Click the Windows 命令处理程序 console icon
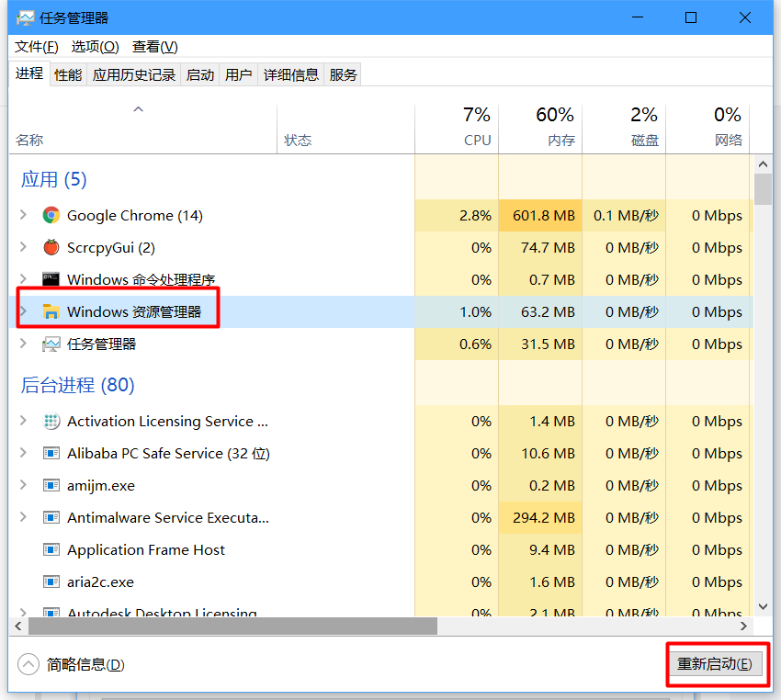Image resolution: width=781 pixels, height=700 pixels. [51, 279]
